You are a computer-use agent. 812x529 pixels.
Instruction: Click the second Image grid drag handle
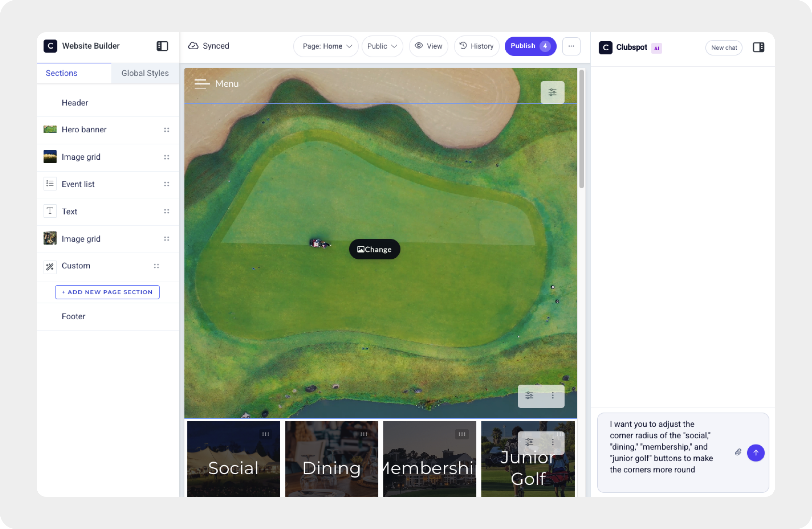167,239
